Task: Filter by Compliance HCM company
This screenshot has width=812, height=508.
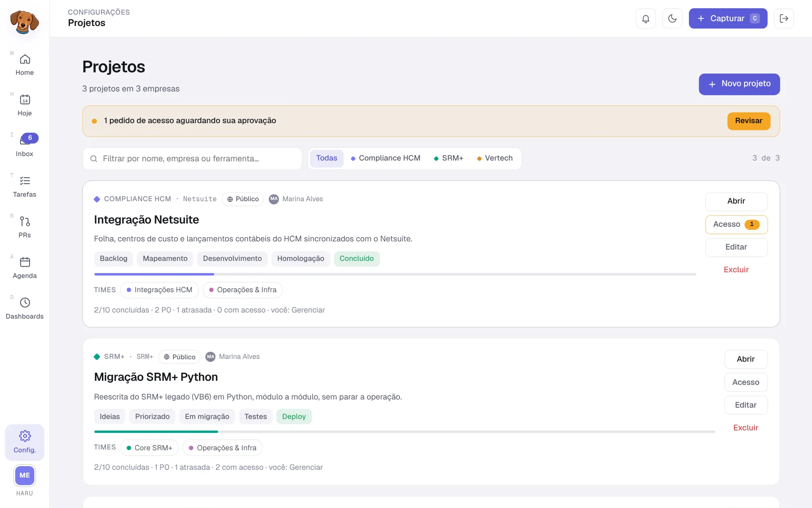Action: (x=385, y=158)
